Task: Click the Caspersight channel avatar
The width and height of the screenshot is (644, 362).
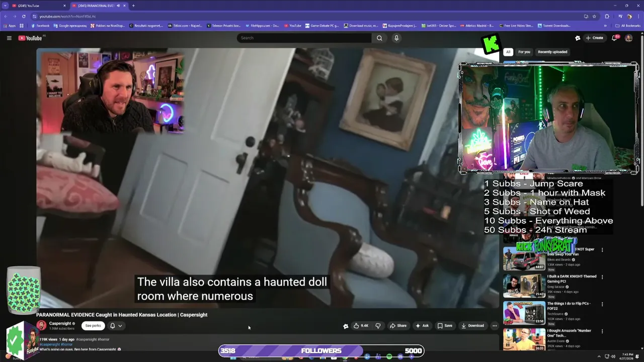Action: click(41, 326)
